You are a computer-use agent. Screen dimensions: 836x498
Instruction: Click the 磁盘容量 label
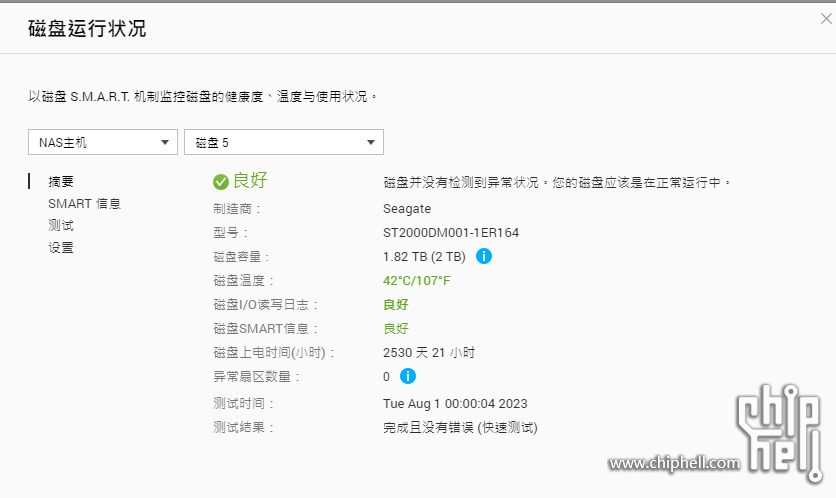[x=241, y=256]
